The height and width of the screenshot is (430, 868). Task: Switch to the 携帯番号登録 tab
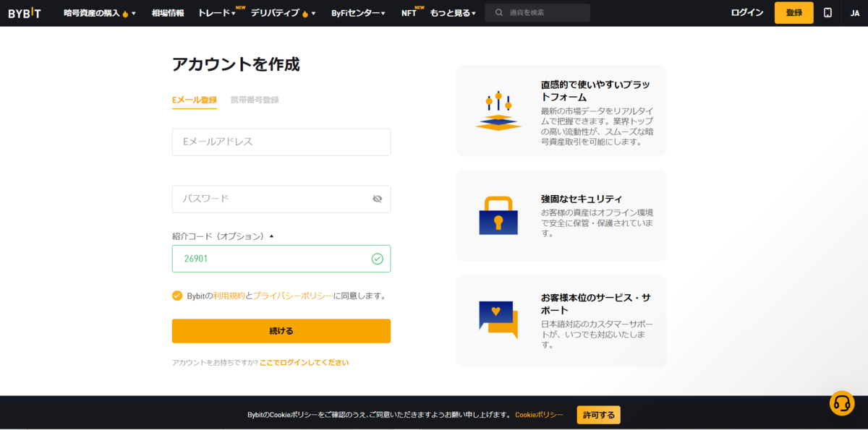pyautogui.click(x=255, y=100)
